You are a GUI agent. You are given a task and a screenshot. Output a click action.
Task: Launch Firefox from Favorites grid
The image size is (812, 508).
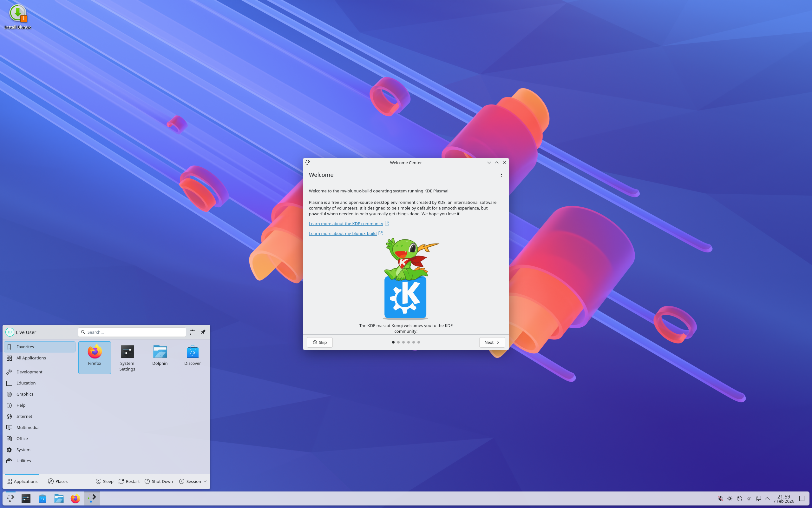[95, 357]
